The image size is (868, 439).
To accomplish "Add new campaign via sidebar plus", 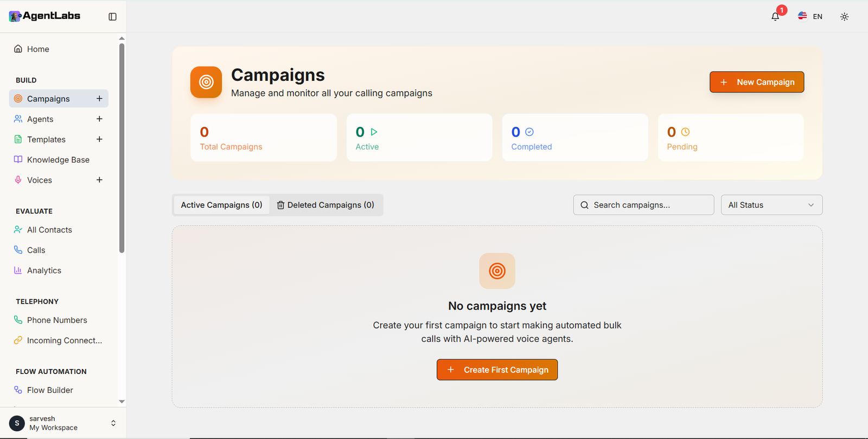I will click(x=99, y=99).
